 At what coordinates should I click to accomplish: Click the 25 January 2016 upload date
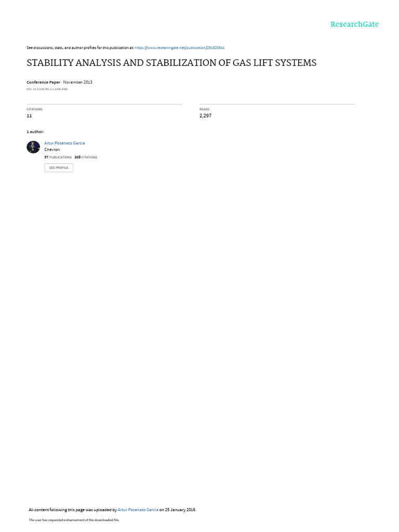click(x=180, y=510)
